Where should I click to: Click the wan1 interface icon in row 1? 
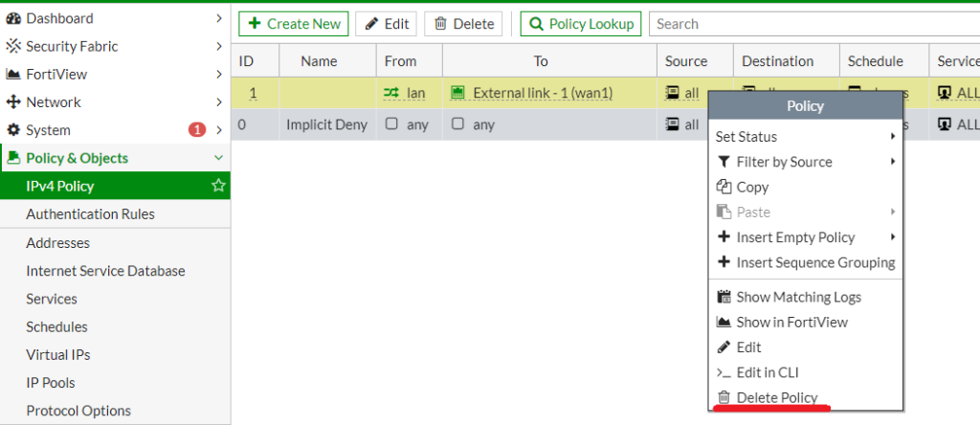tap(458, 93)
